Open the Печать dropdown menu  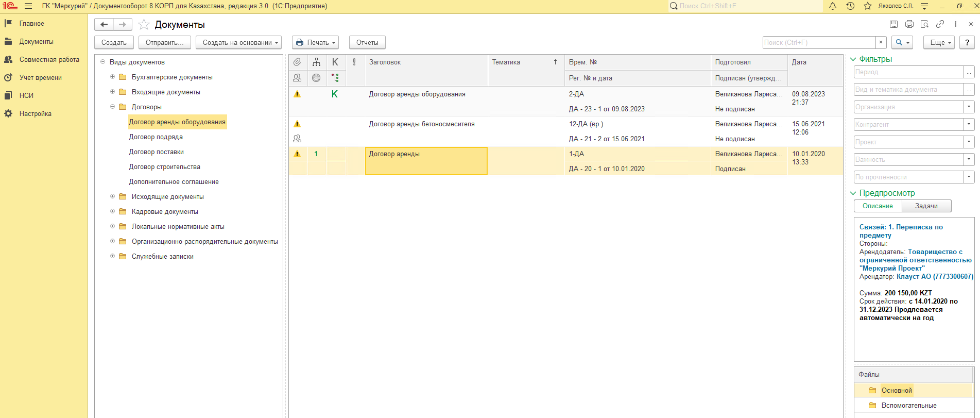pos(316,43)
